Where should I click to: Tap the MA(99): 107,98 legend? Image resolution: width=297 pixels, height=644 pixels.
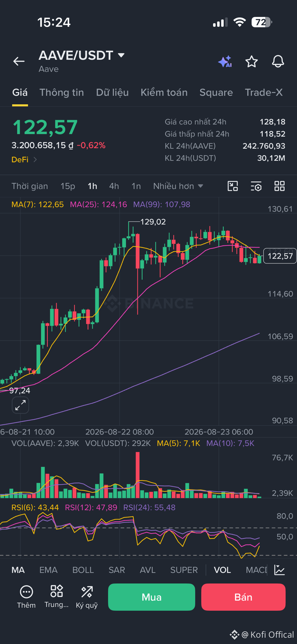click(162, 204)
